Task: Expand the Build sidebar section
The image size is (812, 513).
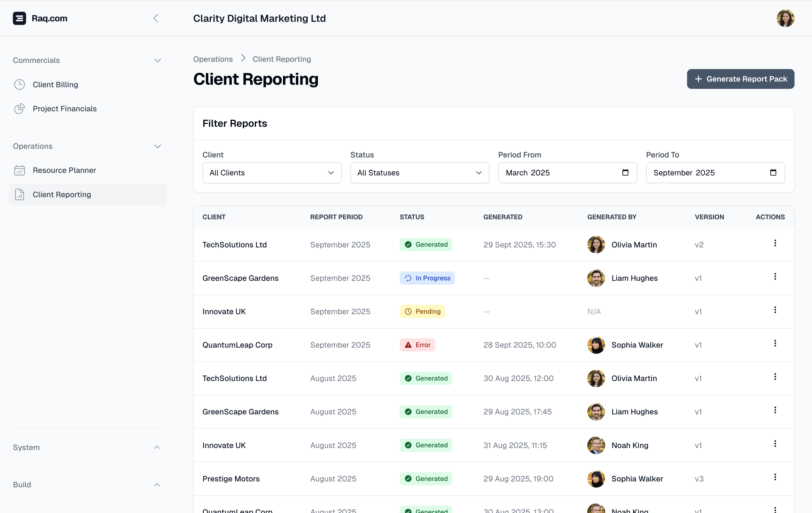Action: click(x=157, y=485)
